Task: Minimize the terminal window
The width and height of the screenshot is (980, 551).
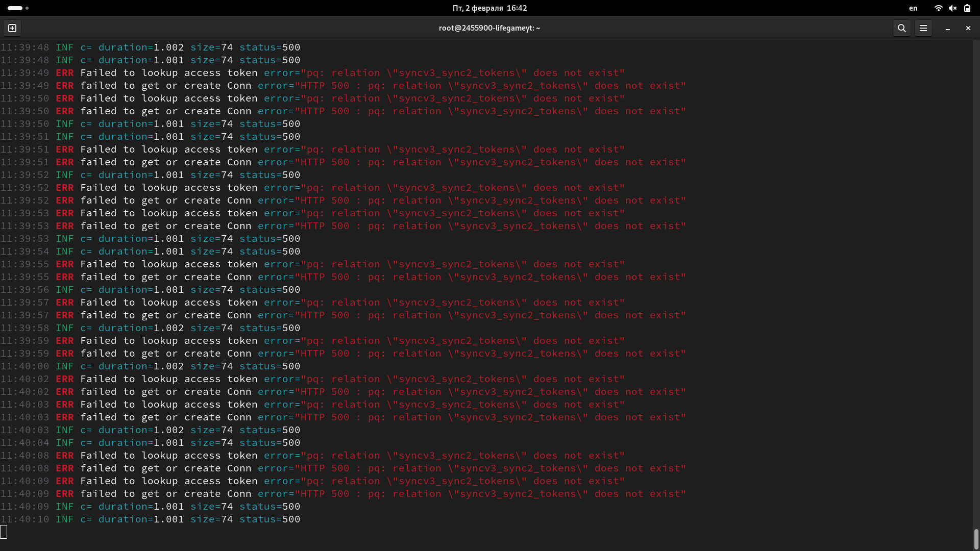Action: click(x=948, y=28)
